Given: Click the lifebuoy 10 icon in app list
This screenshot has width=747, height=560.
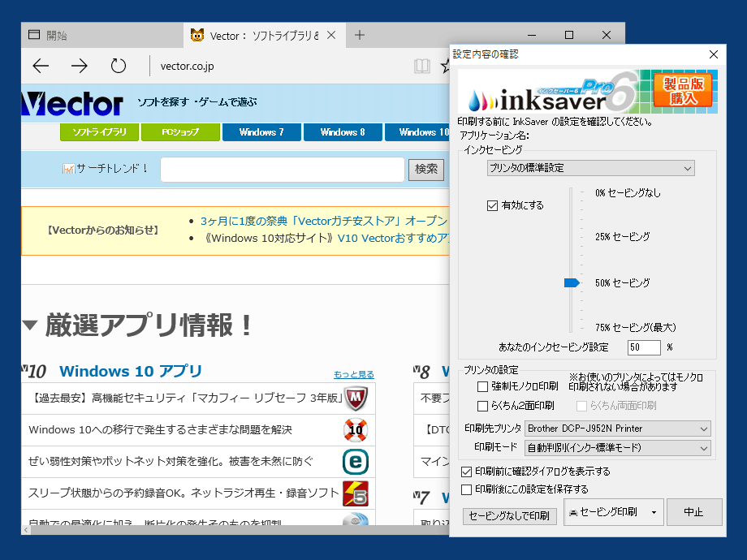Looking at the screenshot, I should point(356,430).
